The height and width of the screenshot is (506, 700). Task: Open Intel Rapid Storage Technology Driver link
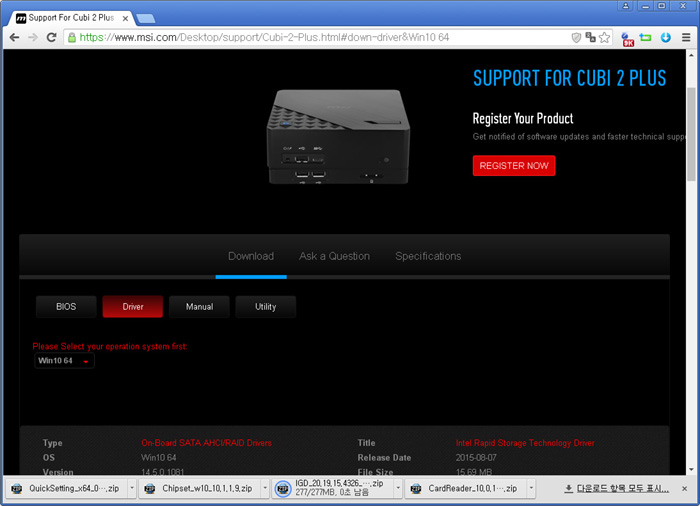[x=525, y=443]
